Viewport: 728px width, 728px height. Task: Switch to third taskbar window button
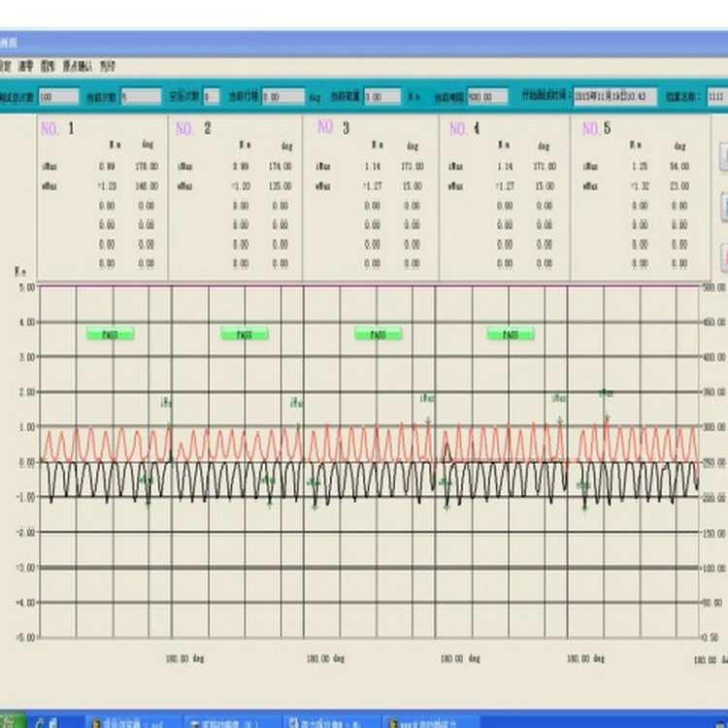331,722
